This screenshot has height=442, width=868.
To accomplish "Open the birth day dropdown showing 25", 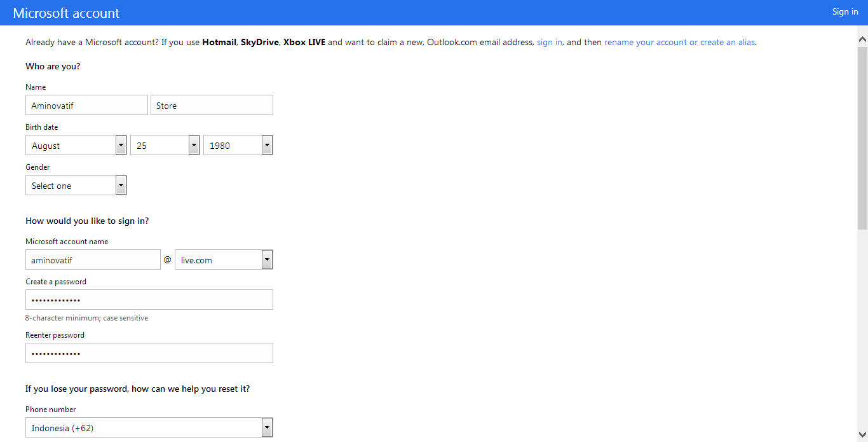I will click(165, 145).
